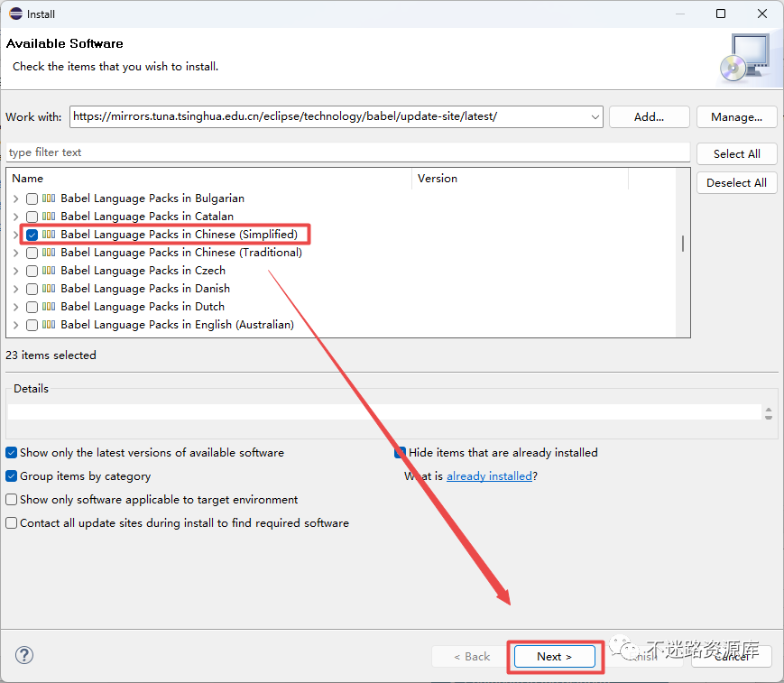Check Chinese (Traditional) language pack checkbox
This screenshot has height=683, width=784.
[32, 253]
